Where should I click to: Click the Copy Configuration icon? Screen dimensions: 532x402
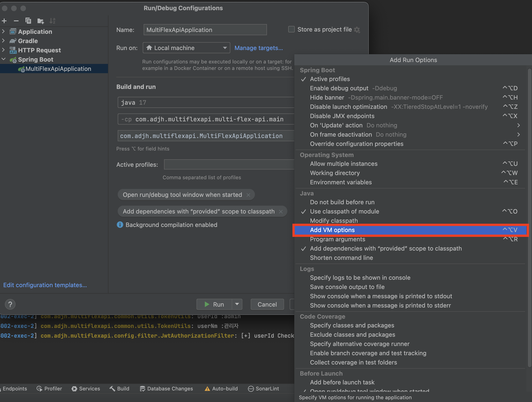pos(28,21)
